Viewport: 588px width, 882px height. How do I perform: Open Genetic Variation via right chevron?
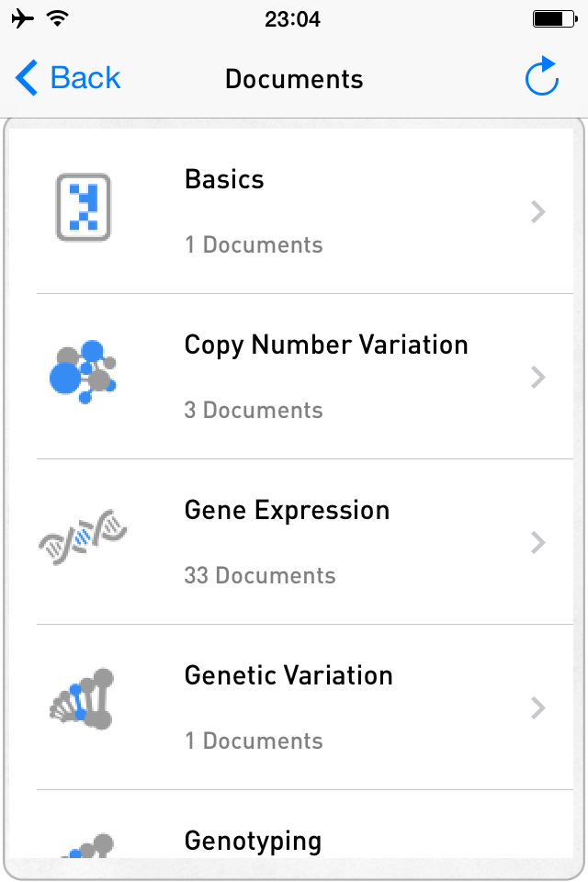coord(538,708)
